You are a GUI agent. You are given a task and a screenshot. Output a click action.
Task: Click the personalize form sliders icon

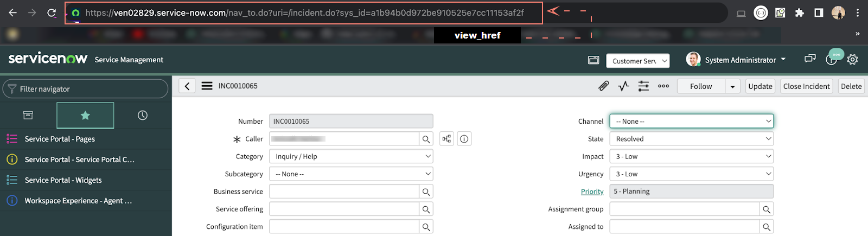tap(643, 86)
